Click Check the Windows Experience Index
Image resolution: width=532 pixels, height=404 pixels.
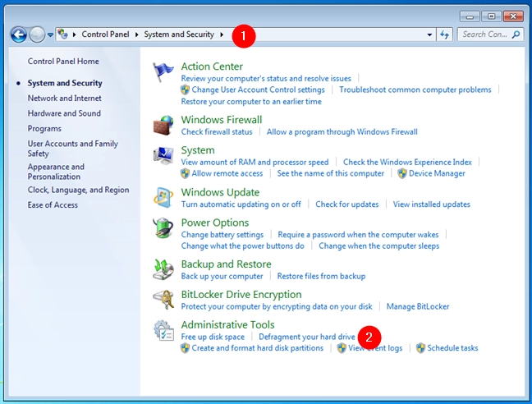407,162
